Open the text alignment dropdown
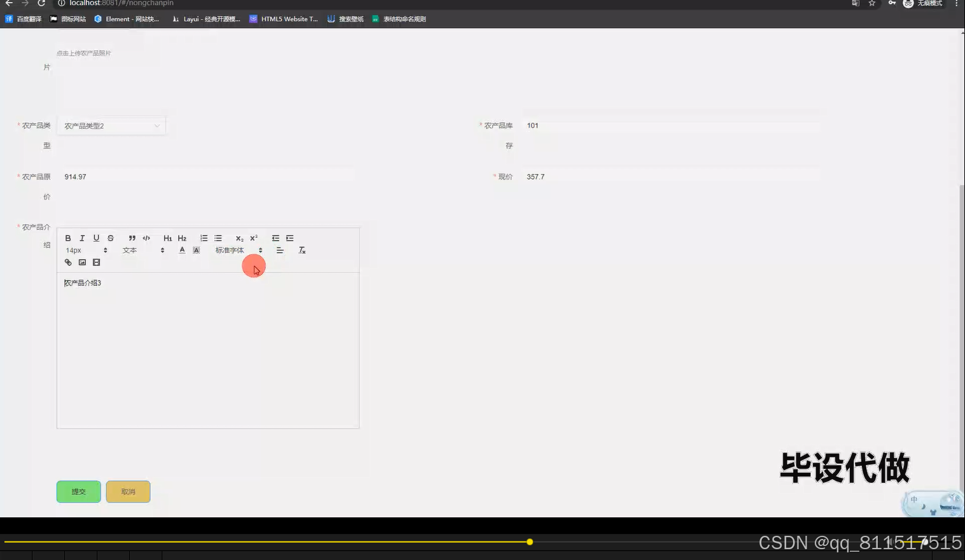The width and height of the screenshot is (965, 560). click(x=279, y=250)
